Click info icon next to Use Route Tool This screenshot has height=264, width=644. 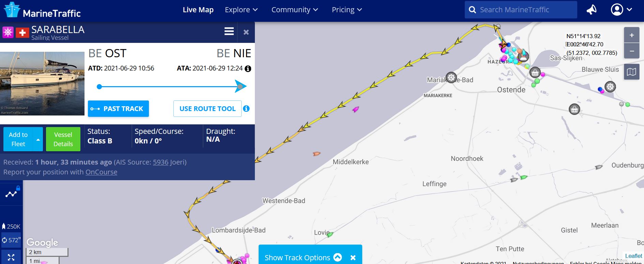[246, 109]
